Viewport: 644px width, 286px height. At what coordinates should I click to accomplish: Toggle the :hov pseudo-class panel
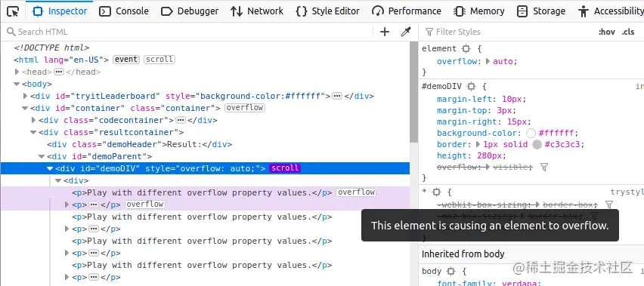pyautogui.click(x=607, y=32)
